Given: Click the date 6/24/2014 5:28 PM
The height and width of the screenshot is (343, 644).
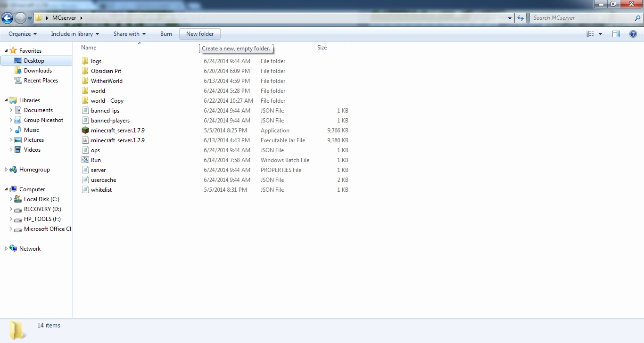Looking at the screenshot, I should (227, 91).
